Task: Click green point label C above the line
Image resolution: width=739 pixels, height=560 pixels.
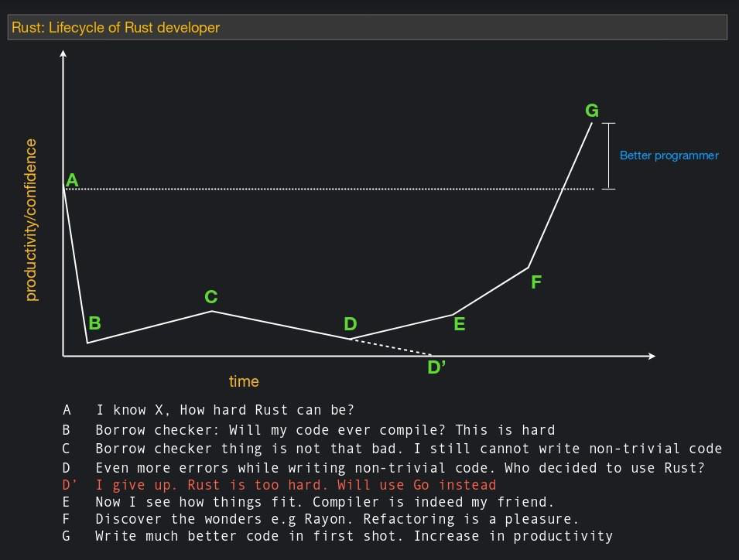Action: pos(210,296)
